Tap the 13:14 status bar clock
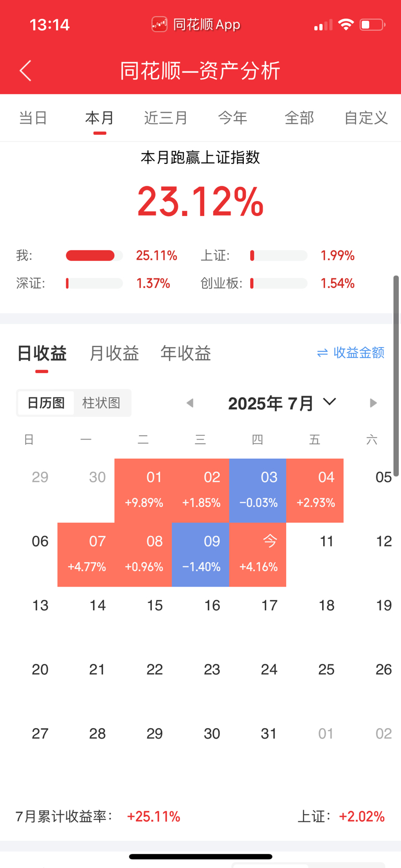 [x=50, y=25]
